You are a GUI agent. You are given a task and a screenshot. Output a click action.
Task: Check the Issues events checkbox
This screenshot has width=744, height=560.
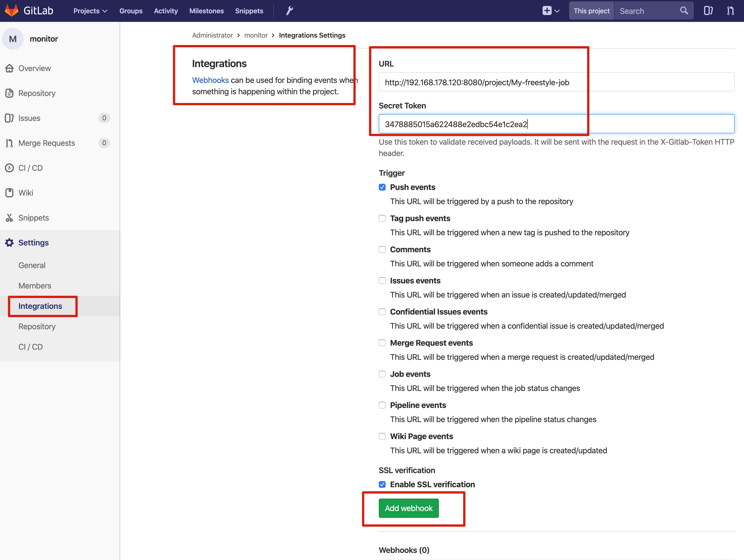coord(382,281)
